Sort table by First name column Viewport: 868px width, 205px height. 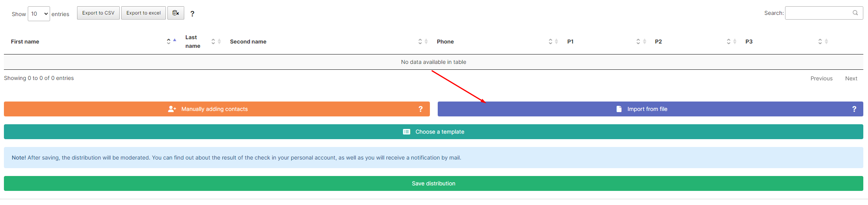(25, 42)
